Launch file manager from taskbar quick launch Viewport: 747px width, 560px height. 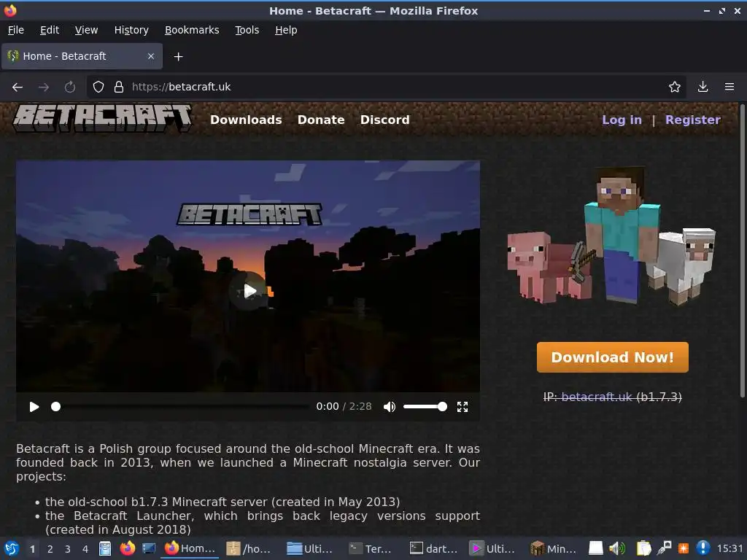pos(105,548)
